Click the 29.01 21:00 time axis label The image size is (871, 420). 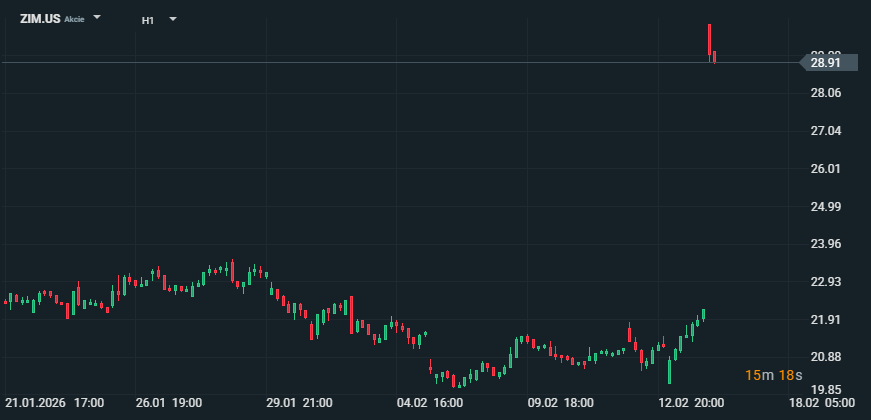299,403
